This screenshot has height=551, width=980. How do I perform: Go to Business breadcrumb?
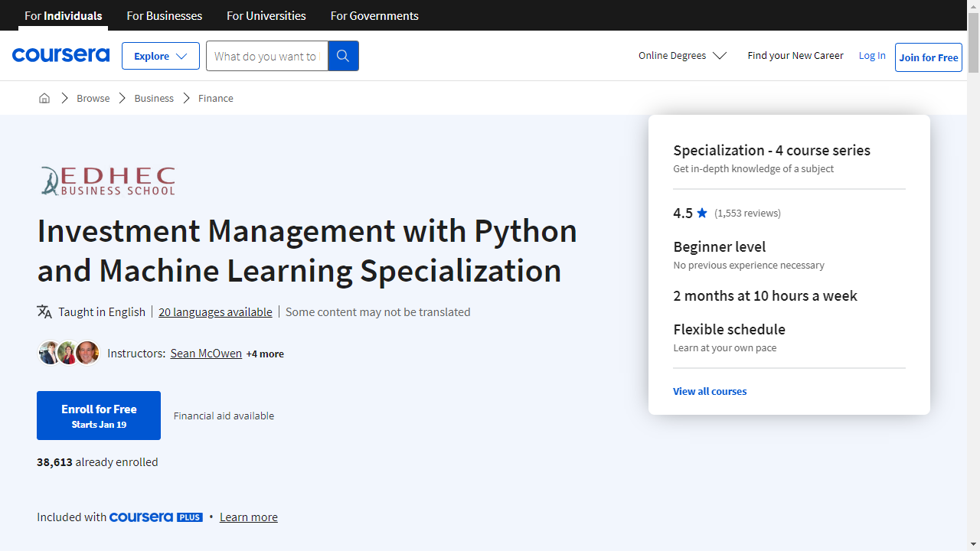(154, 98)
